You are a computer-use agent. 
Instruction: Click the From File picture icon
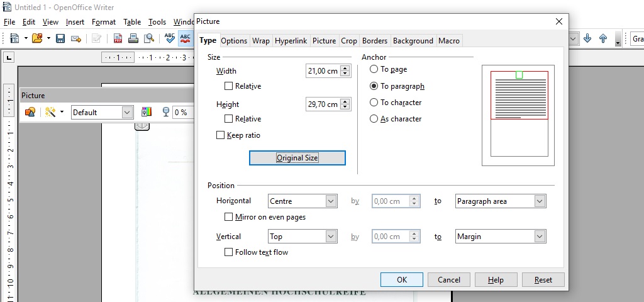pyautogui.click(x=30, y=112)
